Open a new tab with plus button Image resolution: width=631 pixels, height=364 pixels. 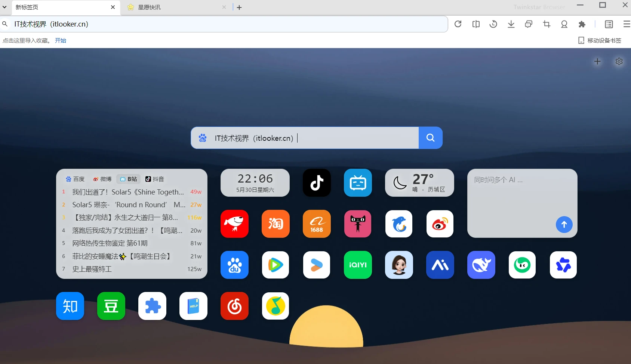click(x=239, y=7)
